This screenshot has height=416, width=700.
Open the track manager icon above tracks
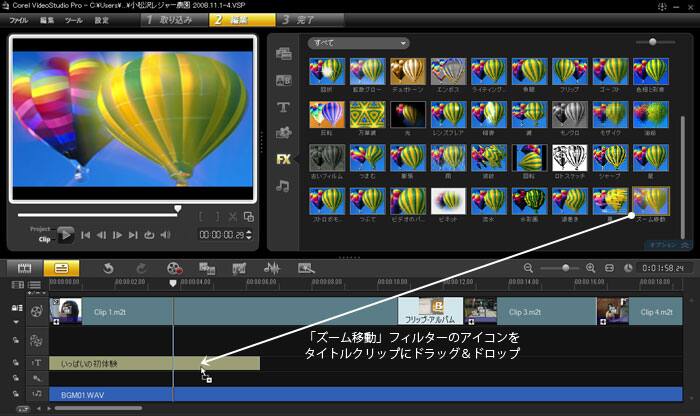(x=18, y=285)
